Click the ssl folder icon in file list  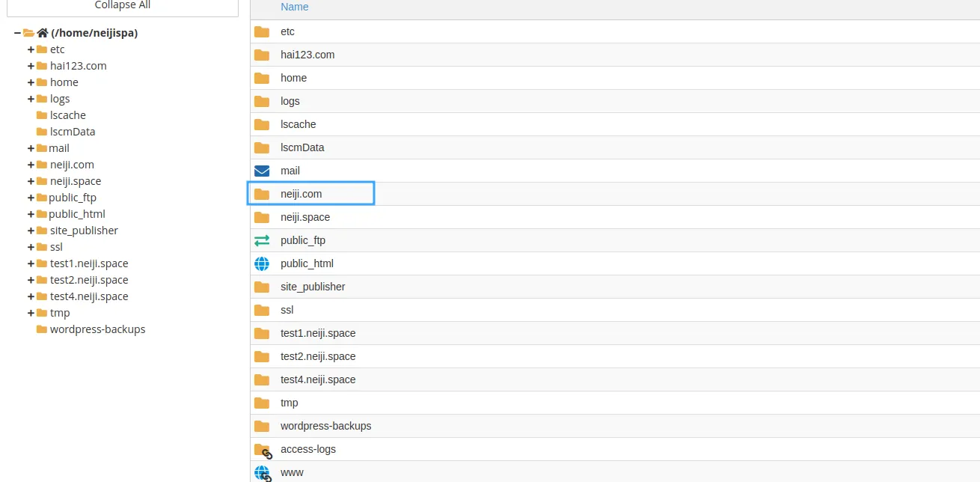[261, 310]
